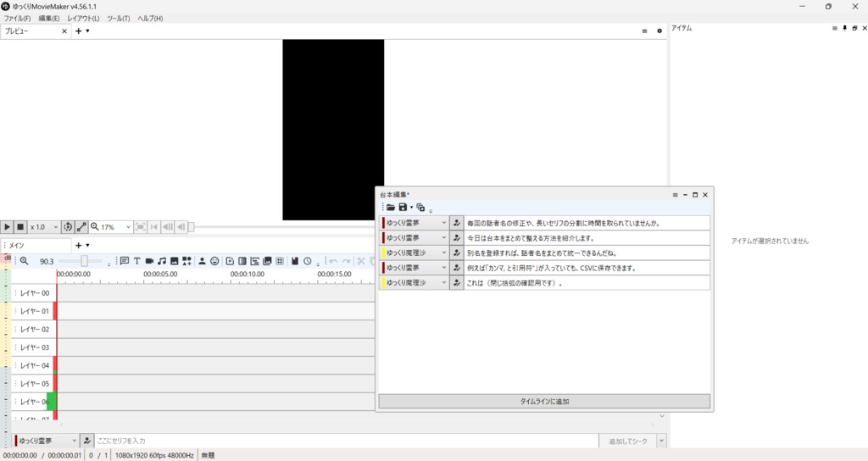Toggle the preview resize handle button
This screenshot has width=868, height=461.
(x=81, y=227)
